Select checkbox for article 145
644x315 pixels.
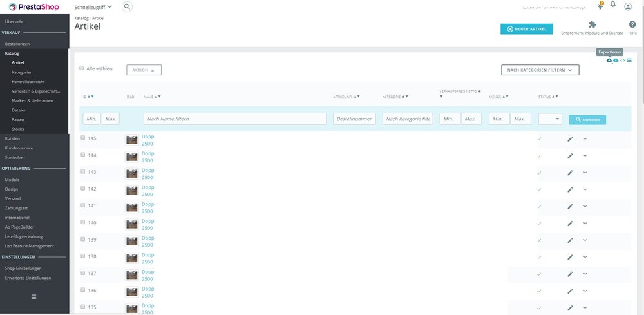point(83,138)
